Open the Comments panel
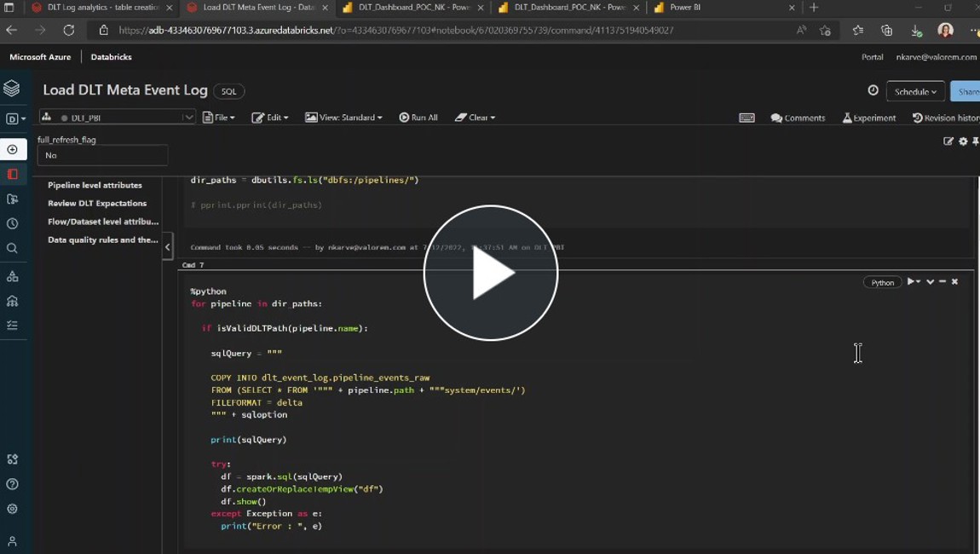Viewport: 980px width, 554px height. (798, 118)
